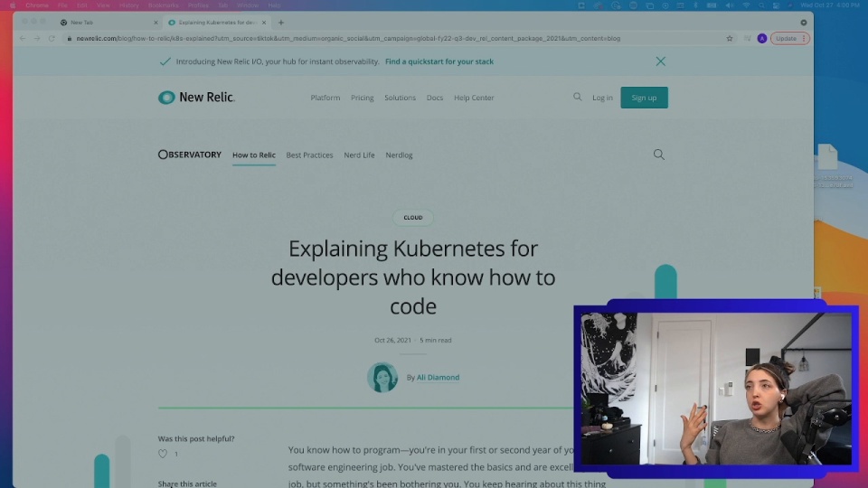868x488 pixels.
Task: Click the Sign up button
Action: tap(644, 98)
